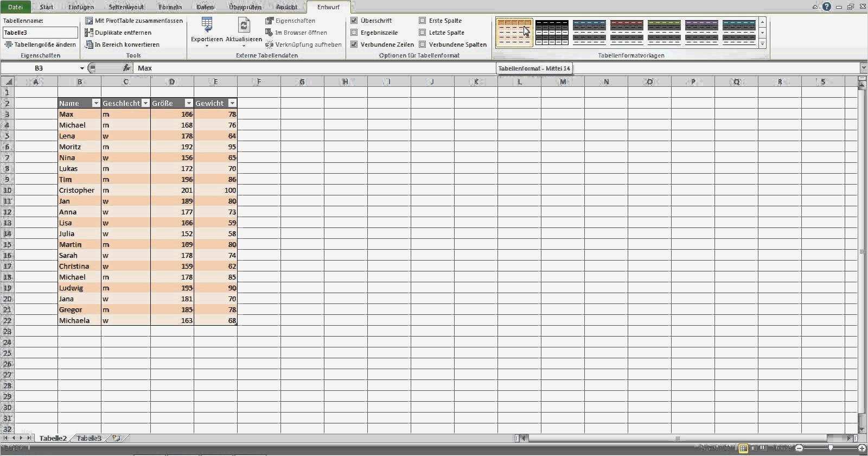Open the Name column filter dropdown
868x456 pixels.
tap(96, 103)
